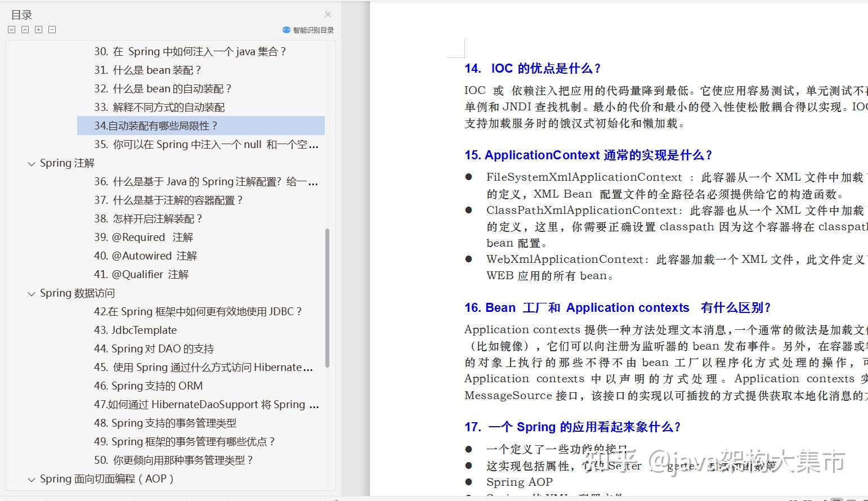Open item 33 解释不同方式的自动装配

point(159,108)
